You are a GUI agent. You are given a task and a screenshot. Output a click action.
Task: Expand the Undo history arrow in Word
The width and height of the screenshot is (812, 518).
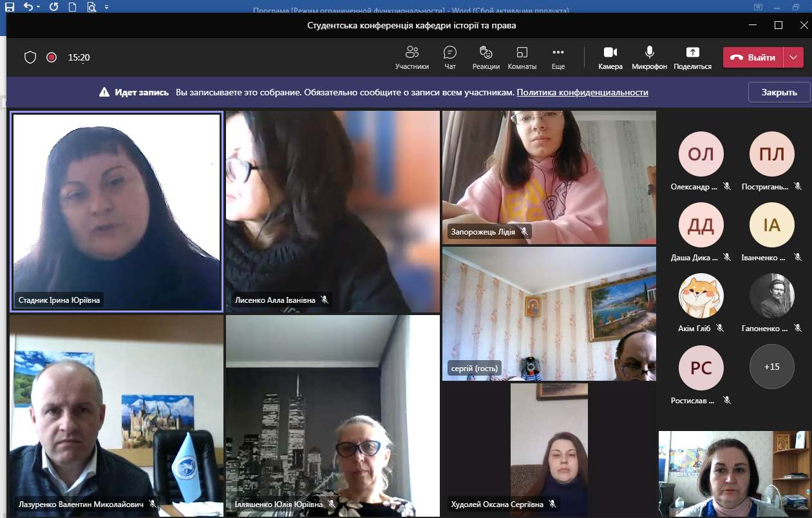(38, 6)
